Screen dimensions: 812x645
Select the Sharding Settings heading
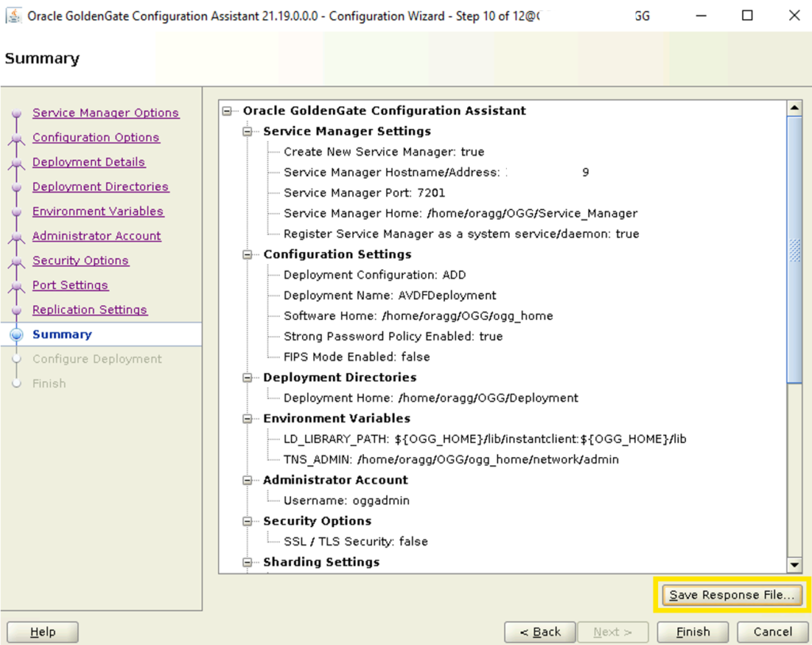coord(321,562)
